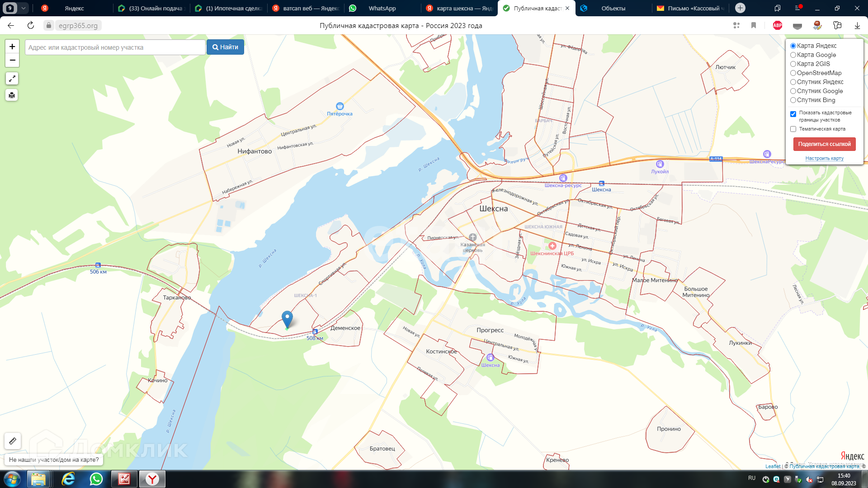This screenshot has height=488, width=868.
Task: Select the Спутник Яндекс radio option
Action: coord(793,82)
